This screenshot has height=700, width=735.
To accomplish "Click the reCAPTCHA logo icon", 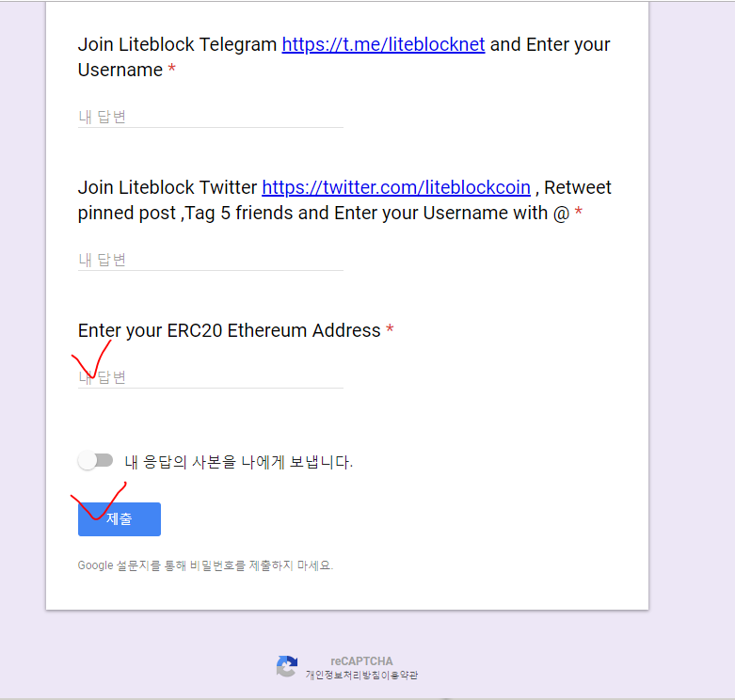I will pyautogui.click(x=287, y=666).
